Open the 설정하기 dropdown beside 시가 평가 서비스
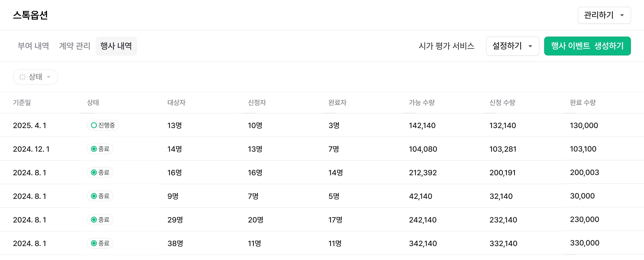The height and width of the screenshot is (260, 644). pos(512,46)
